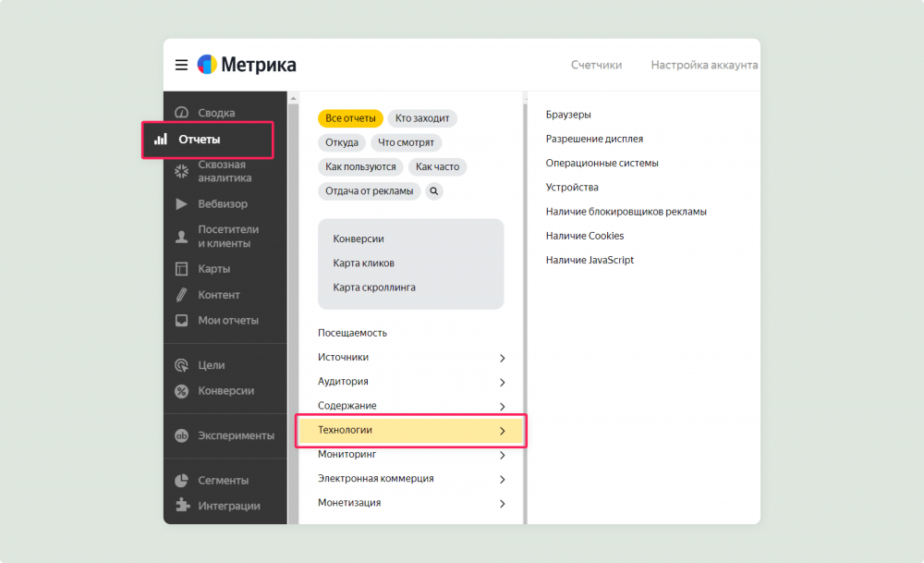Click the Цели target icon
The image size is (924, 563).
[x=181, y=365]
